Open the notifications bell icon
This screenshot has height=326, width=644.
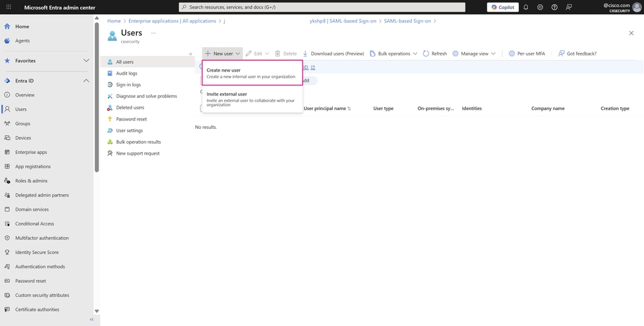click(x=526, y=7)
